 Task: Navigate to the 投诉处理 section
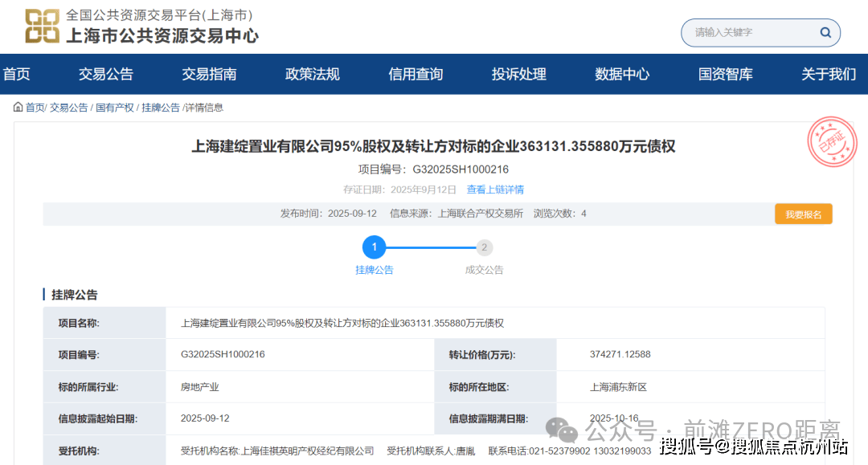click(x=519, y=75)
